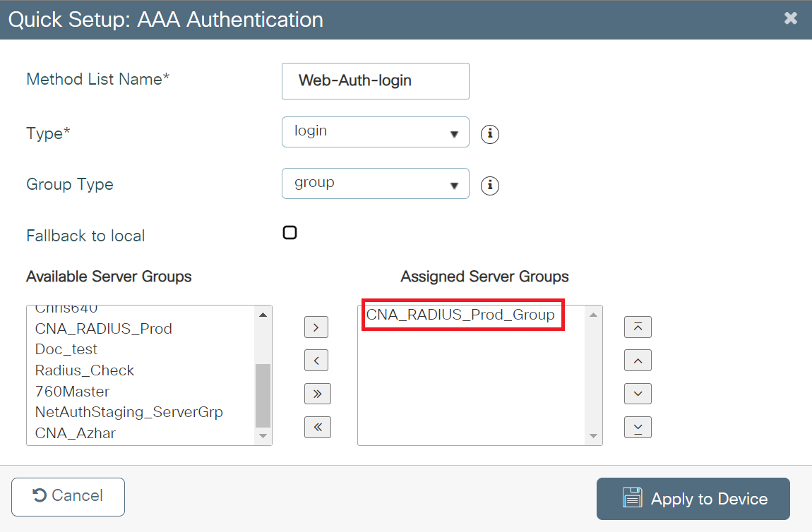Expand the Group Type dropdown
Screen dimensions: 812x532
375,183
